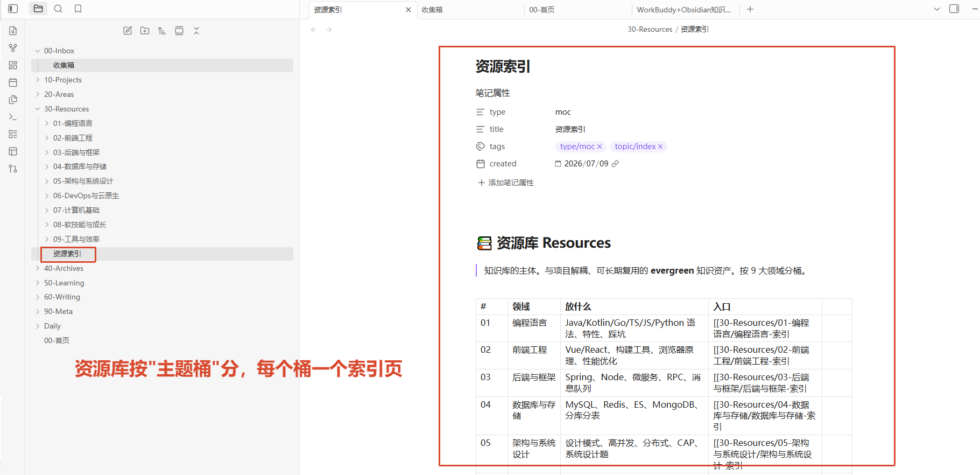Open a new tab with plus icon
This screenshot has height=475, width=980.
coord(750,9)
